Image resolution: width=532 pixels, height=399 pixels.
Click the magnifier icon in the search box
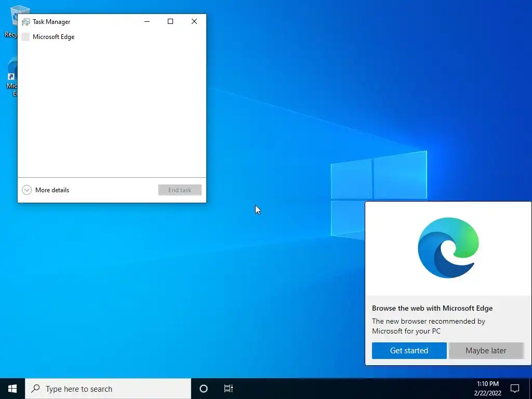pos(35,389)
